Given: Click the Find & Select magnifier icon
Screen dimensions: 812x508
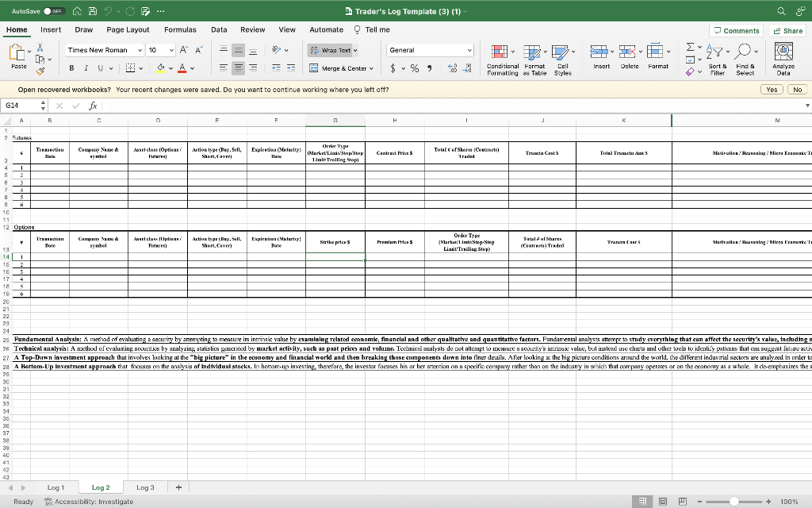Looking at the screenshot, I should point(742,52).
